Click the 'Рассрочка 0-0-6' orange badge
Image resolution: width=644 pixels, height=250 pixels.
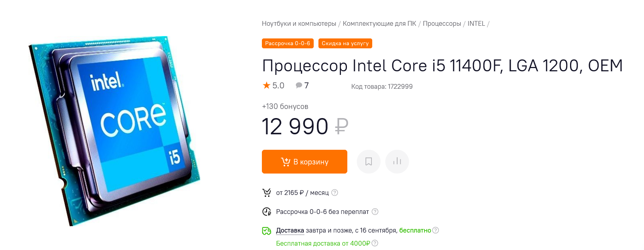click(288, 44)
